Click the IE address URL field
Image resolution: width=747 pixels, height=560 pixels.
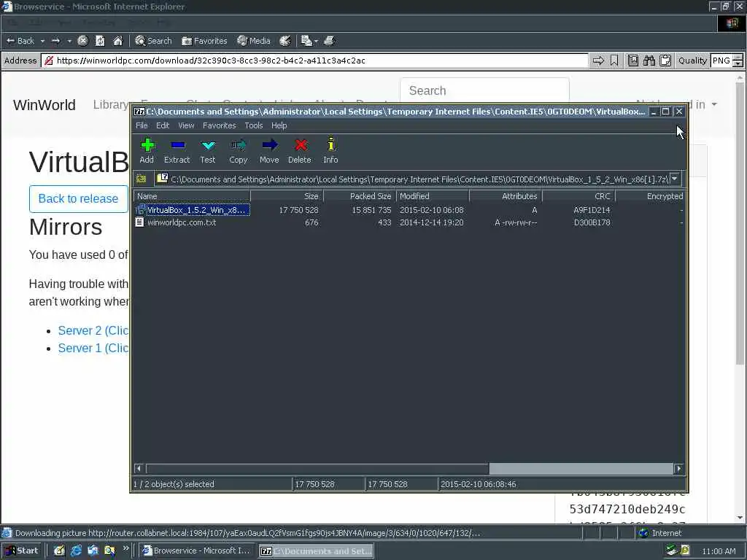314,61
